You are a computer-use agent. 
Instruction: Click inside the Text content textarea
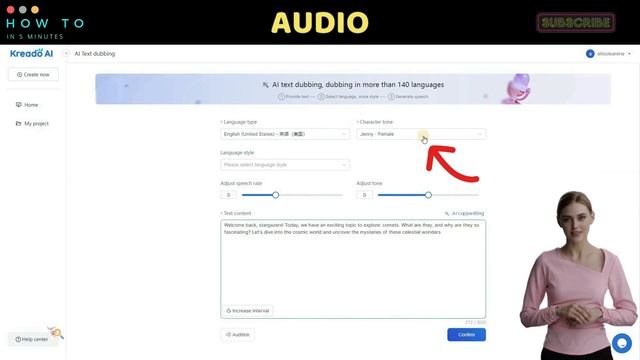click(x=353, y=269)
